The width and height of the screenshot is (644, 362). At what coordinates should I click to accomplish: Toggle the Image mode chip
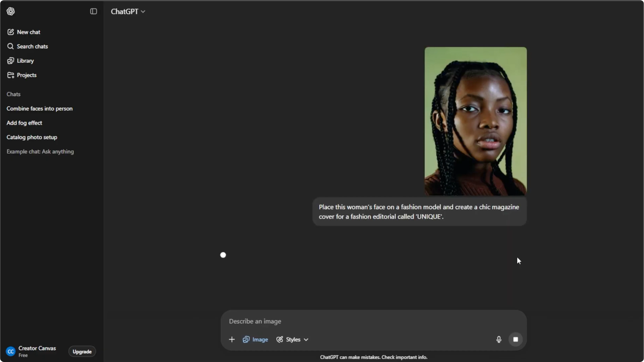pos(255,339)
